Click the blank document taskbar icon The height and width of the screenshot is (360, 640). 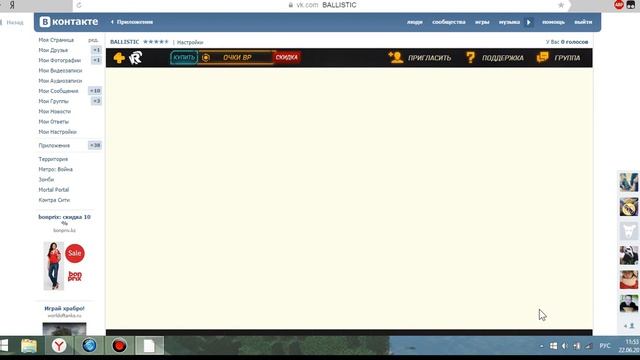point(149,346)
